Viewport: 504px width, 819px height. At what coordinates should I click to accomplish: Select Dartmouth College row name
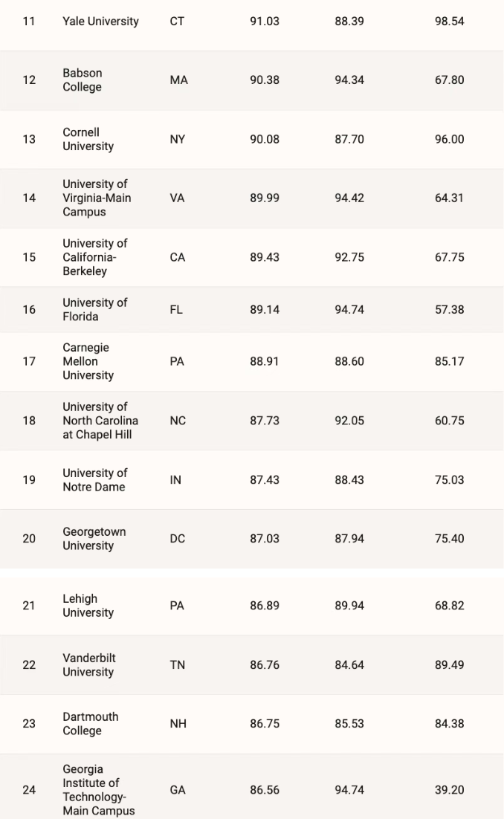pos(91,723)
